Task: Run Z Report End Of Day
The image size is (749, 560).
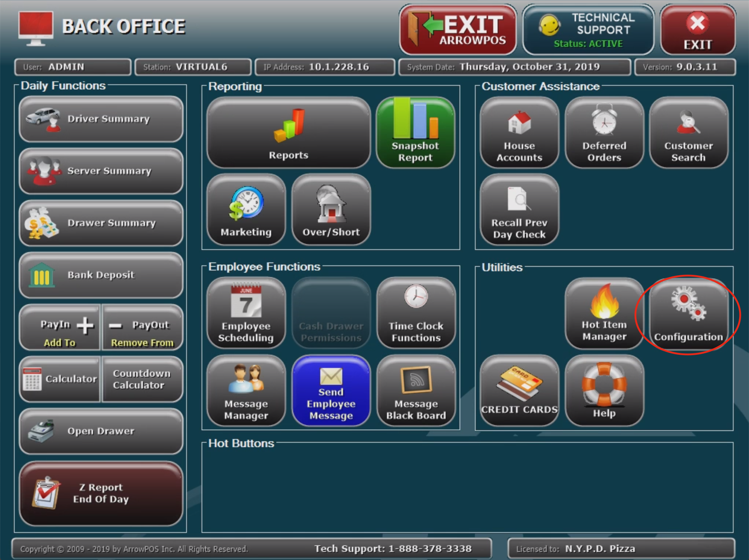Action: click(101, 493)
